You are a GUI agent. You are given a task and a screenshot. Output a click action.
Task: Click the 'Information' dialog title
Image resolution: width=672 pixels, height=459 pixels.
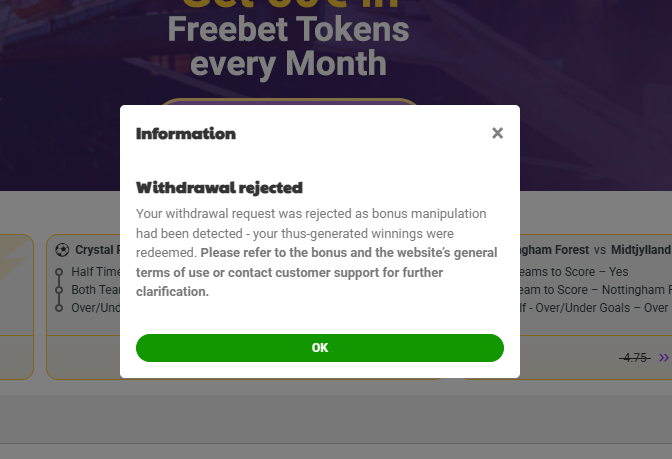186,133
